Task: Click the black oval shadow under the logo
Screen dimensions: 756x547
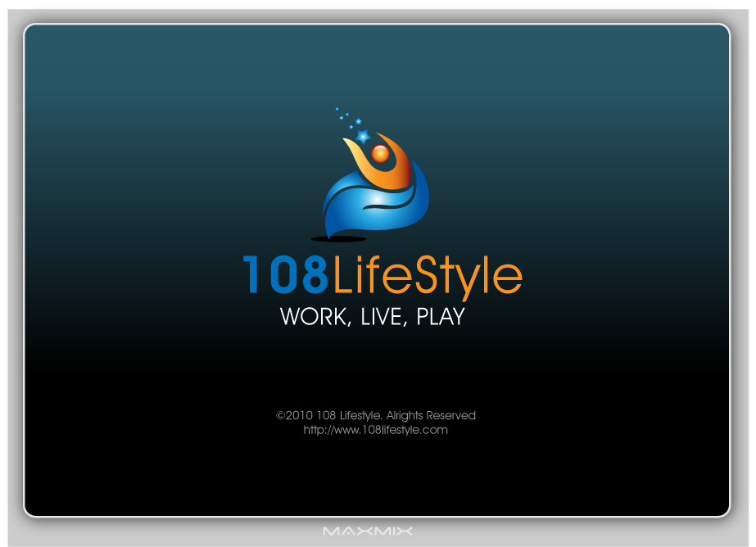Action: point(339,239)
